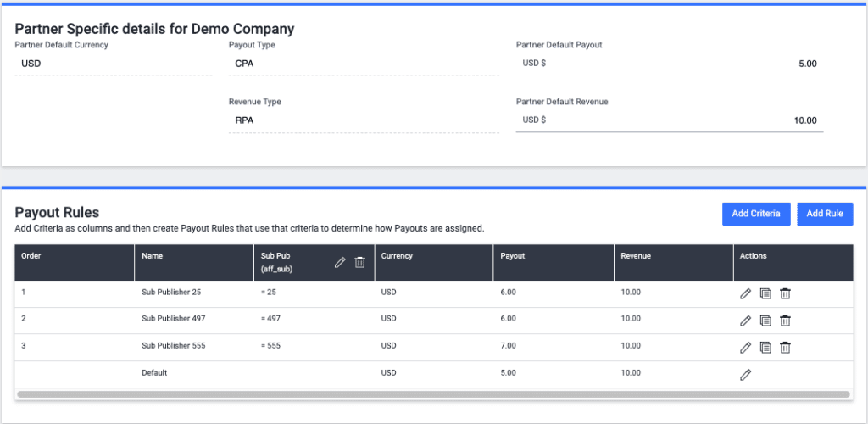Edit the Sub Publisher 497 rule
Image resolution: width=868 pixels, height=424 pixels.
[x=746, y=321]
